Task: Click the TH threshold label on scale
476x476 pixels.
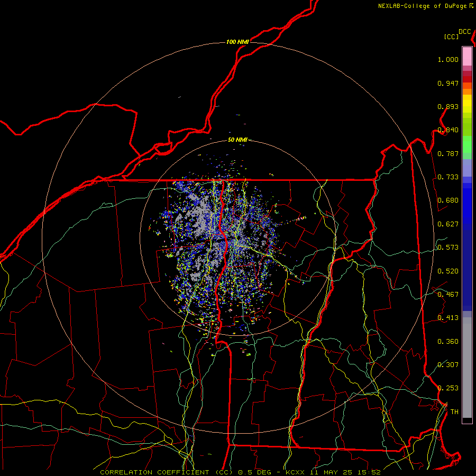Action: pyautogui.click(x=454, y=412)
